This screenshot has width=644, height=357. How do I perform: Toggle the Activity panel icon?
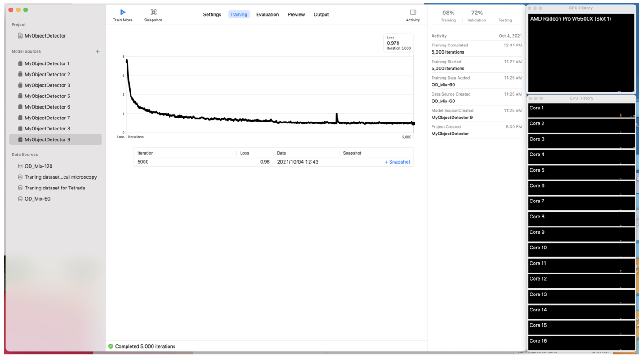point(412,13)
